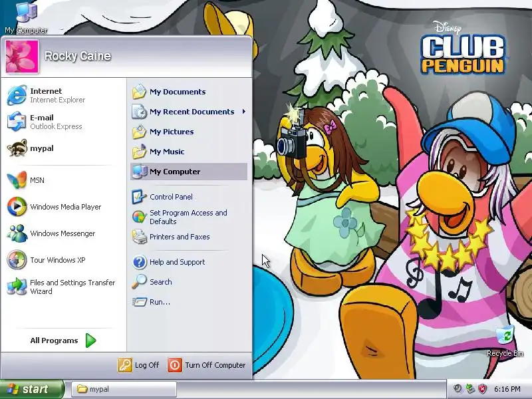Launch Outlook Express E-mail icon
Screen dimensions: 532x399
click(16, 122)
